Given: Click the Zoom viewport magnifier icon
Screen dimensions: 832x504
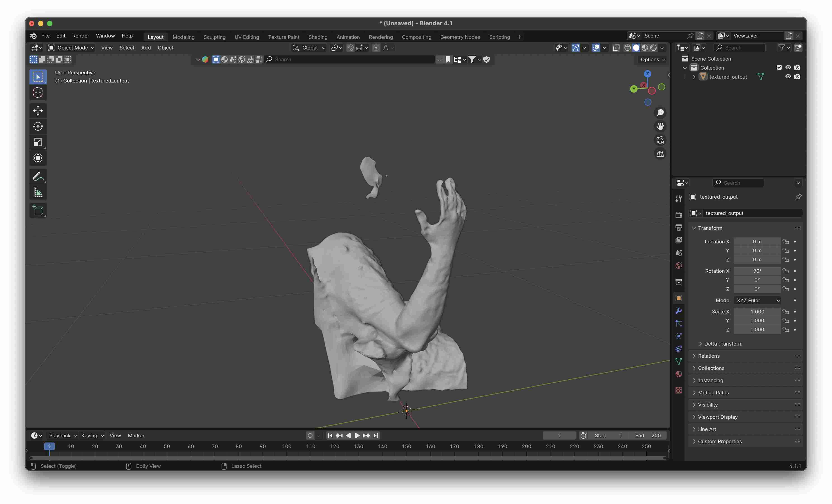Looking at the screenshot, I should pyautogui.click(x=660, y=113).
